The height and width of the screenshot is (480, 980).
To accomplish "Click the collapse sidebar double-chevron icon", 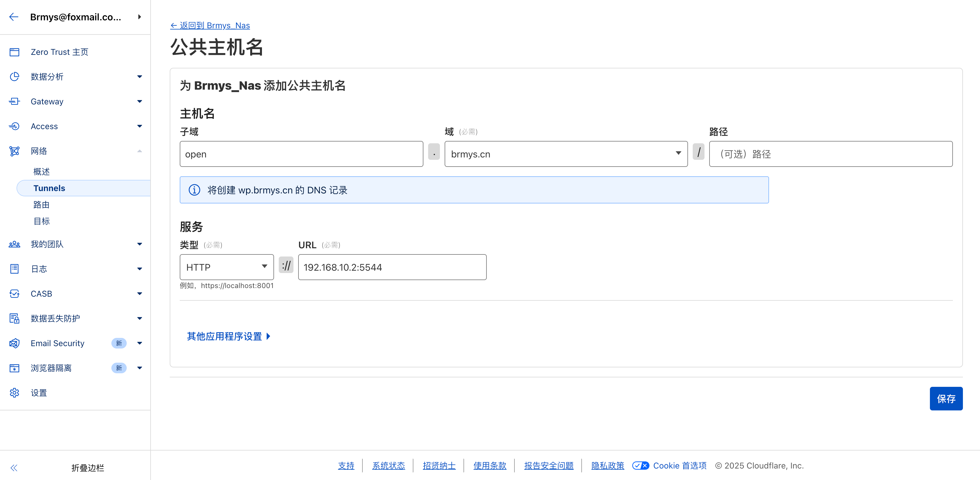I will click(x=14, y=468).
